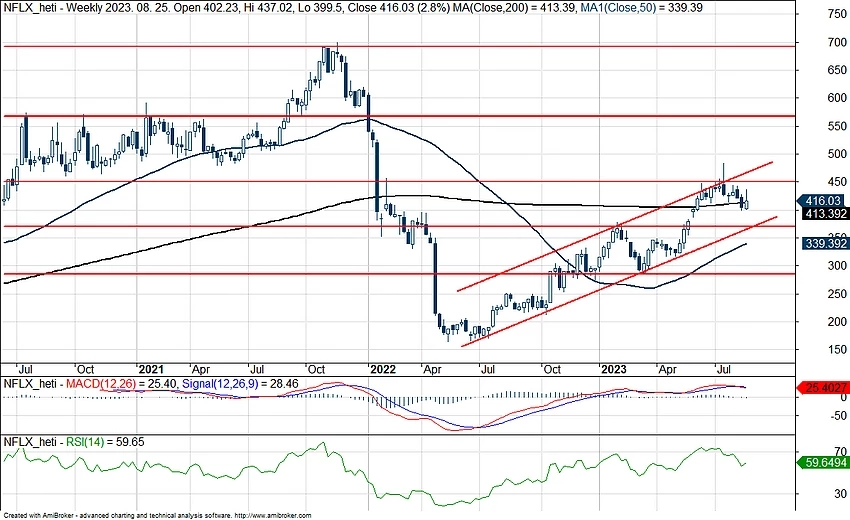The width and height of the screenshot is (850, 520).
Task: Click the 2023 year label on time axis
Action: pyautogui.click(x=614, y=369)
